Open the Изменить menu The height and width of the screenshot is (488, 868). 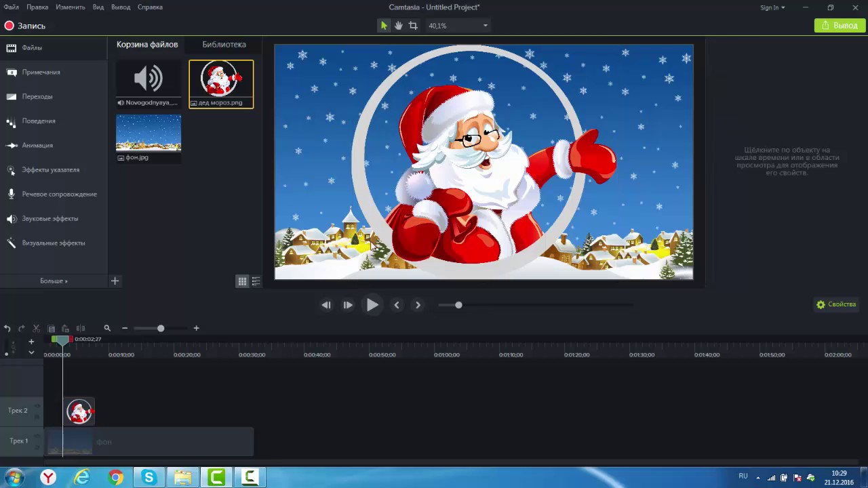(71, 7)
